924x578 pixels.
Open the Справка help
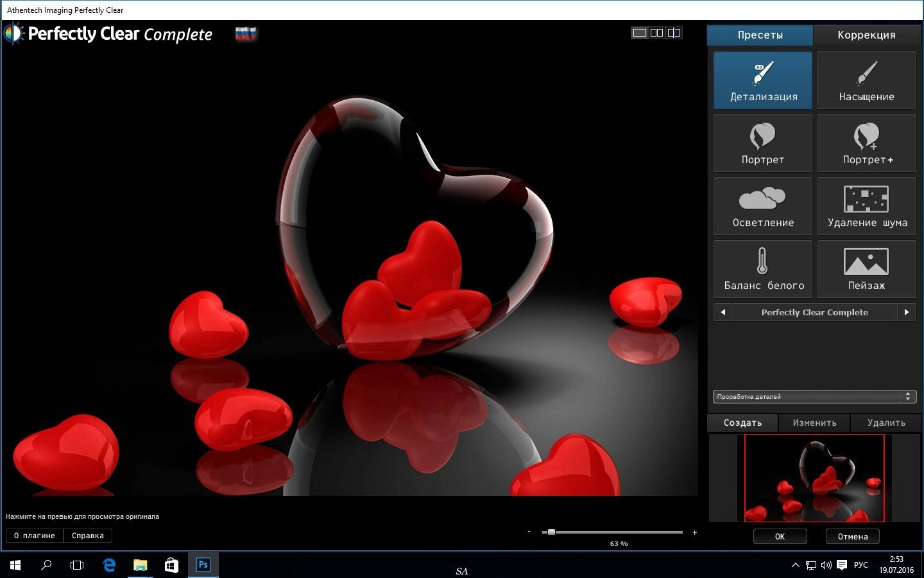pyautogui.click(x=88, y=536)
